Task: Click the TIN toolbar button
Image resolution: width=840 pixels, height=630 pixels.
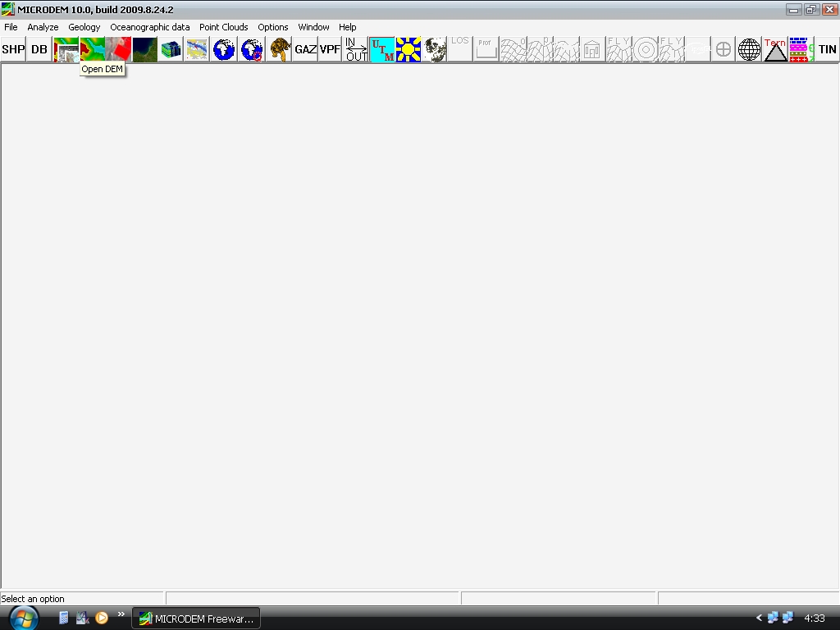Action: click(x=827, y=49)
